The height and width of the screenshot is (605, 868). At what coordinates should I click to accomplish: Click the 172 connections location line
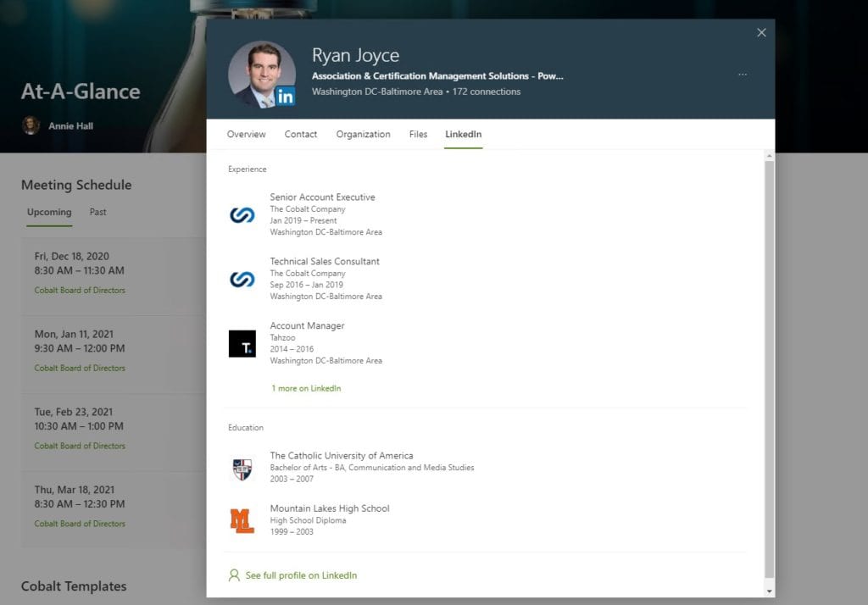point(416,92)
